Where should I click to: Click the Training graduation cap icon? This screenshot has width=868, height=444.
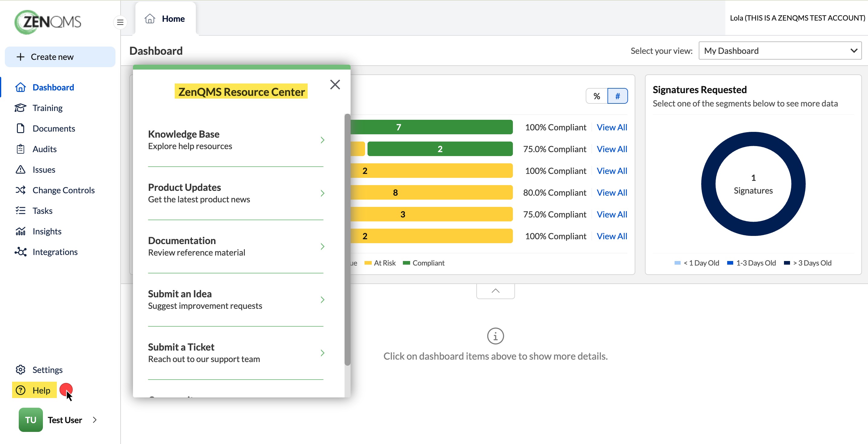[x=21, y=108]
